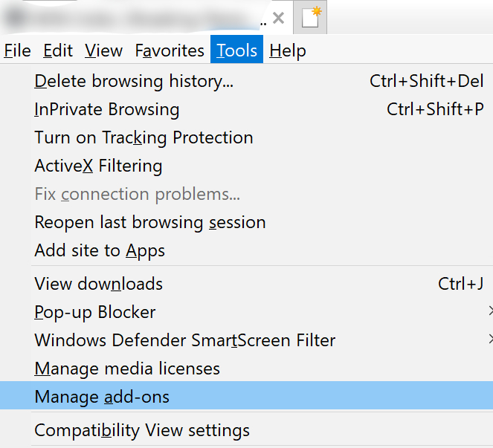Open View downloads
This screenshot has width=493, height=448.
pyautogui.click(x=98, y=283)
